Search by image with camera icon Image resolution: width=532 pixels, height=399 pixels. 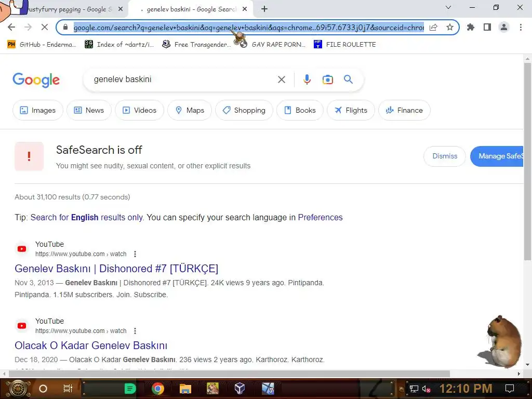(327, 79)
